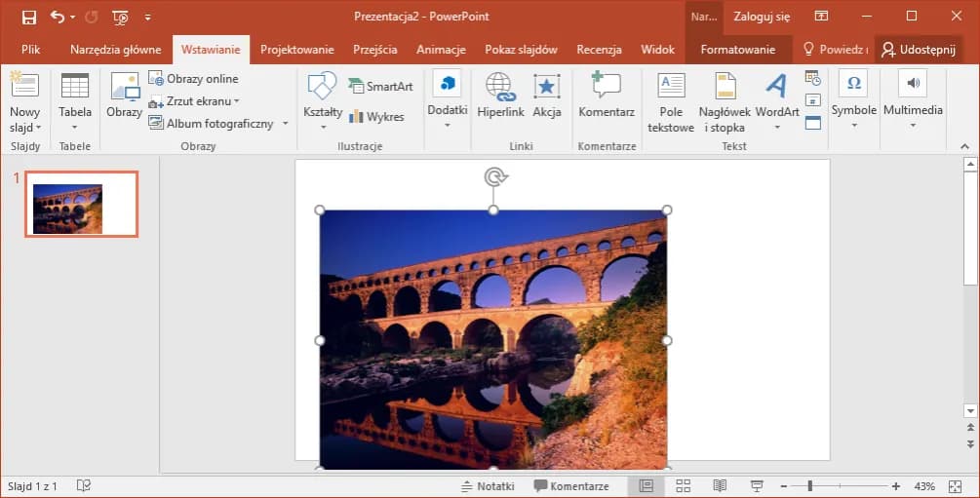Image resolution: width=980 pixels, height=498 pixels.
Task: Save the presentation using the floppy icon
Action: 29,17
